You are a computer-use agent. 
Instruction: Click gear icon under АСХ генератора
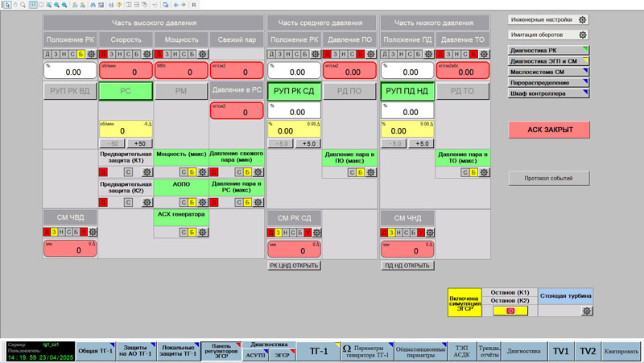202,233
